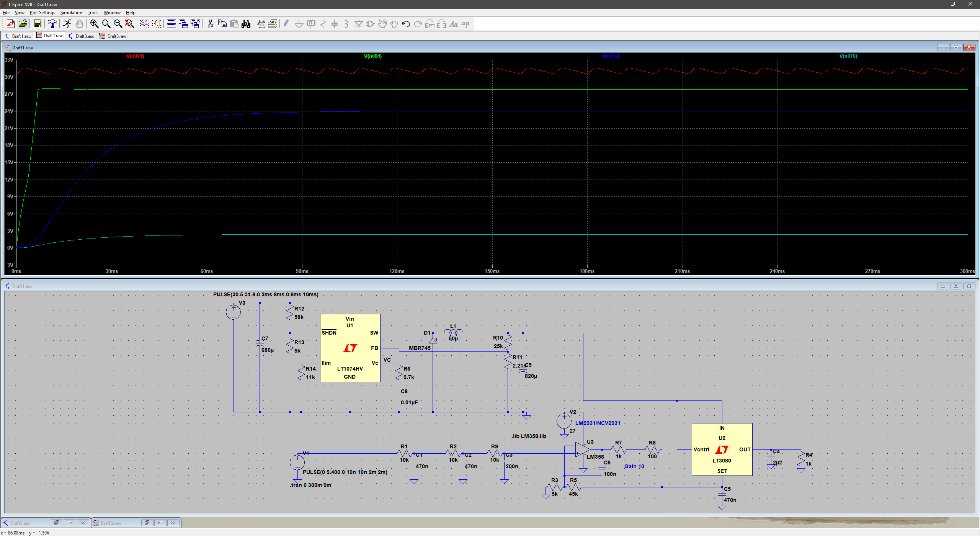Click the close all windows toolbar icon
The image size is (980, 536).
[195, 24]
